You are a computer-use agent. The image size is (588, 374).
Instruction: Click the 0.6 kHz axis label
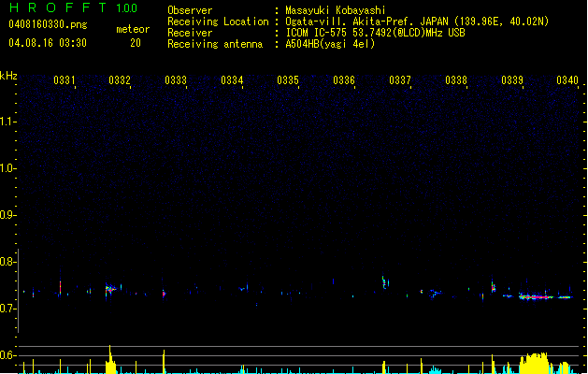(x=7, y=355)
